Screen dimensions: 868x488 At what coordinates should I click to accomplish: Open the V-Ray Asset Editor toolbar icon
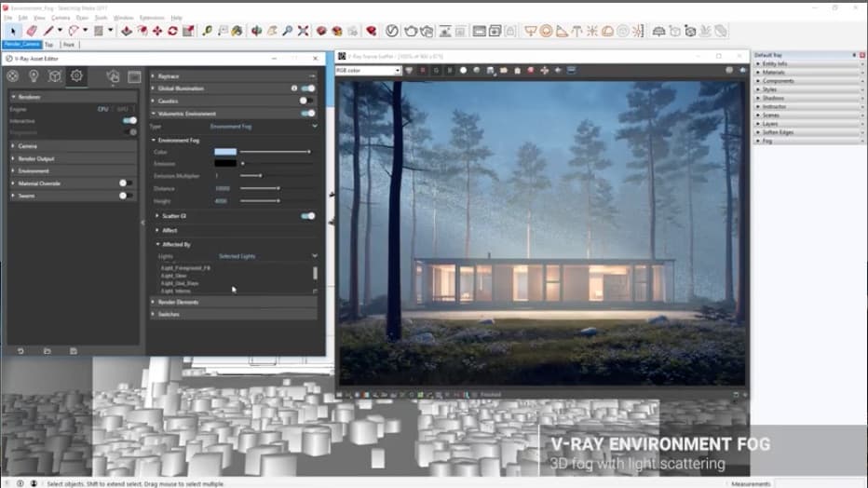coord(392,31)
